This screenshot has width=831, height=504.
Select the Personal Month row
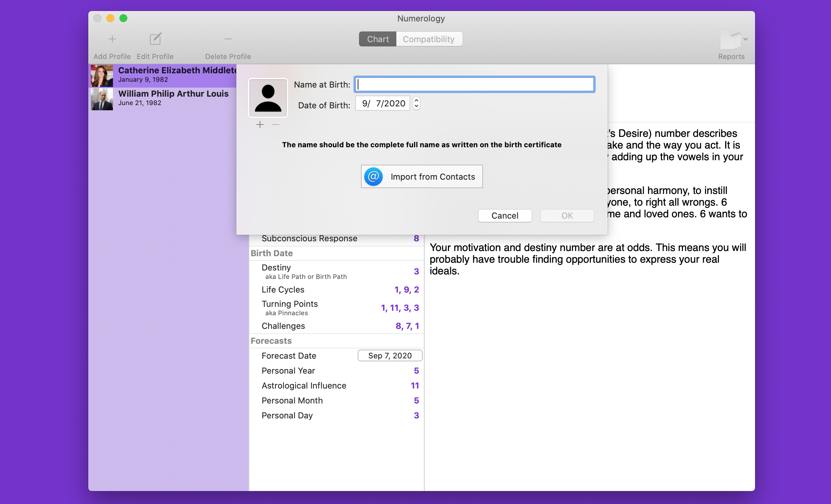click(x=336, y=401)
